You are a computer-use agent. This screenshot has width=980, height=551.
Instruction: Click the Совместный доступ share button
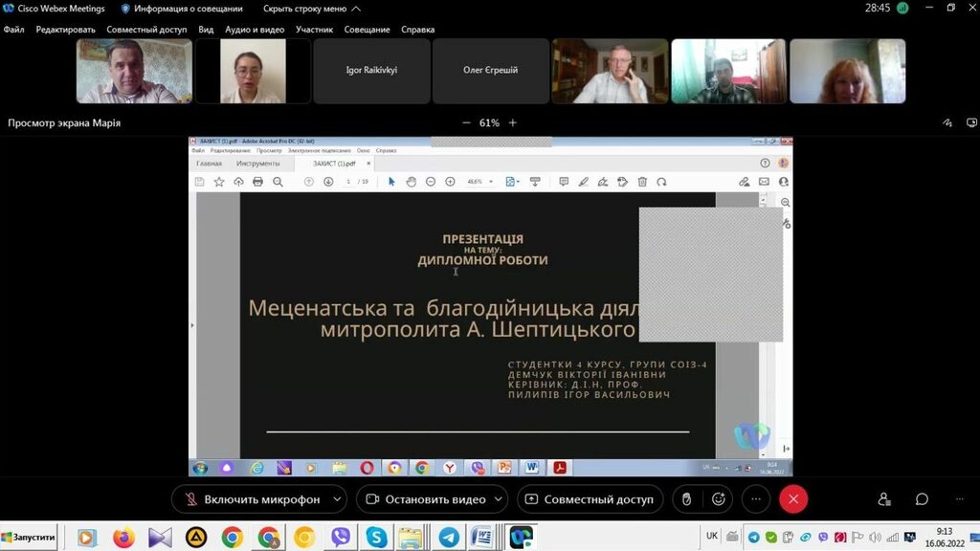coord(590,499)
